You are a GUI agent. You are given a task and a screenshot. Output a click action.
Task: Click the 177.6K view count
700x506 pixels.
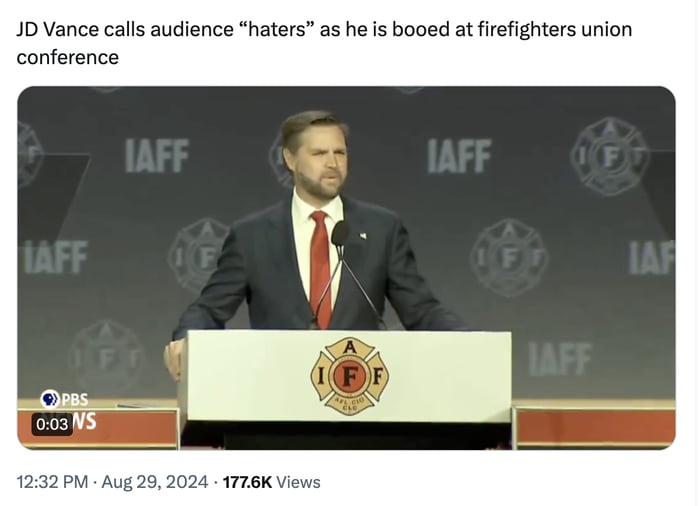coord(246,482)
